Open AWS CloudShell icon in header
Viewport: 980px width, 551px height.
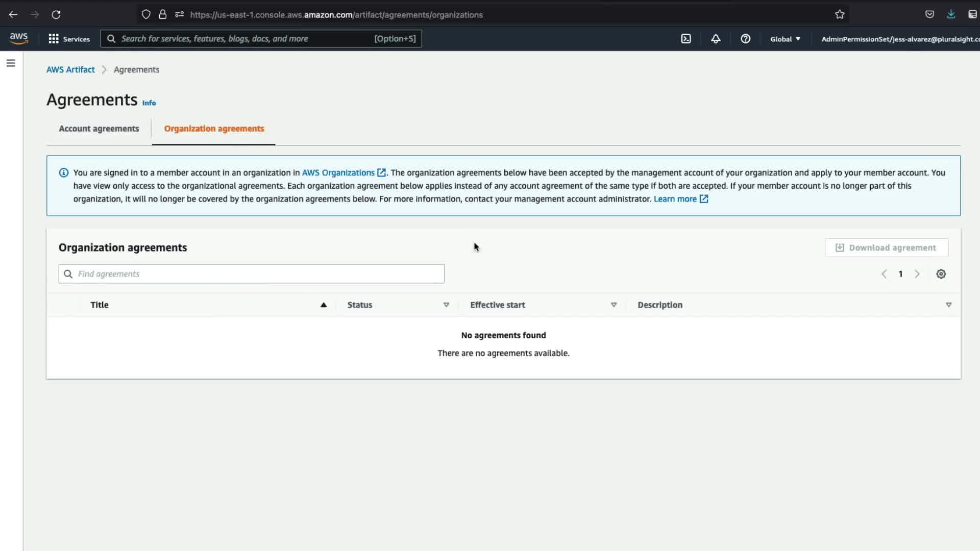pos(686,39)
